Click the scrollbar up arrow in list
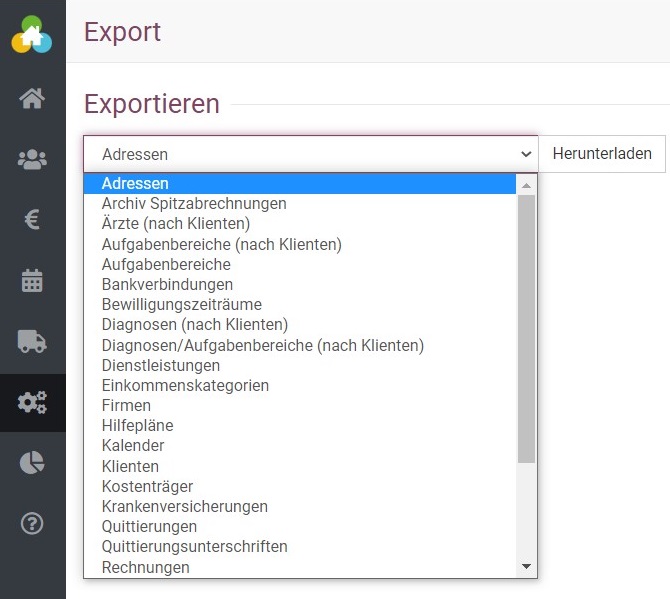Image resolution: width=670 pixels, height=599 pixels. tap(526, 184)
